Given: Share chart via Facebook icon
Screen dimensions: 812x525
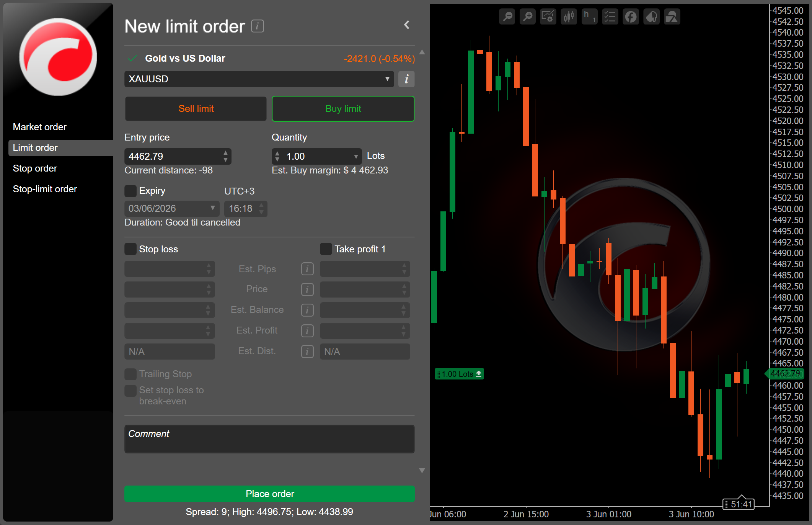Looking at the screenshot, I should click(631, 16).
